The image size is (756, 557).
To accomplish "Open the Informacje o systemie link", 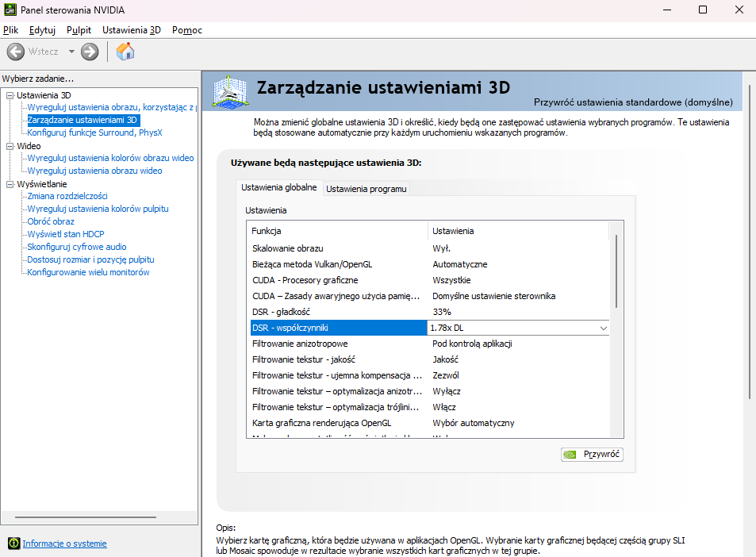I will pos(64,544).
